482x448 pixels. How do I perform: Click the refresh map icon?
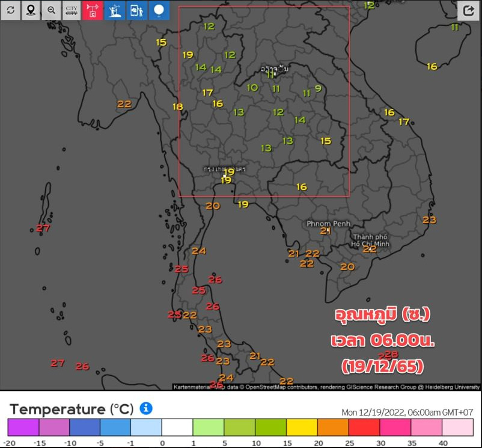[x=10, y=10]
